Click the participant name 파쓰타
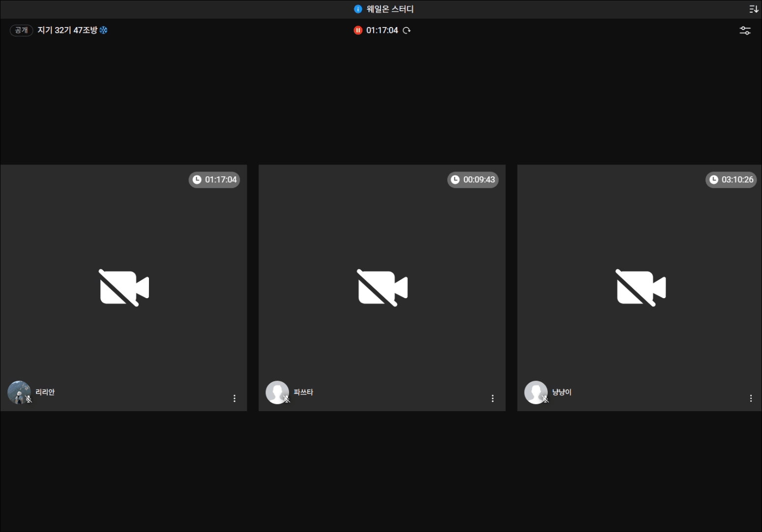The width and height of the screenshot is (762, 532). [x=303, y=392]
